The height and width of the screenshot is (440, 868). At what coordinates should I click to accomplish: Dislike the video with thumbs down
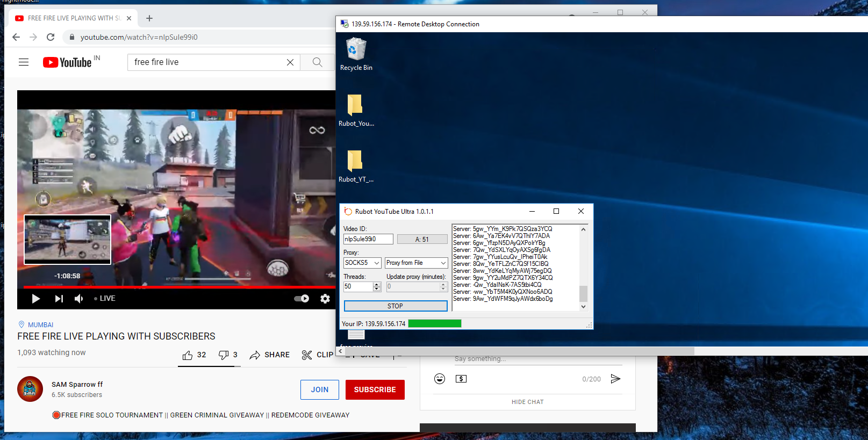coord(224,355)
